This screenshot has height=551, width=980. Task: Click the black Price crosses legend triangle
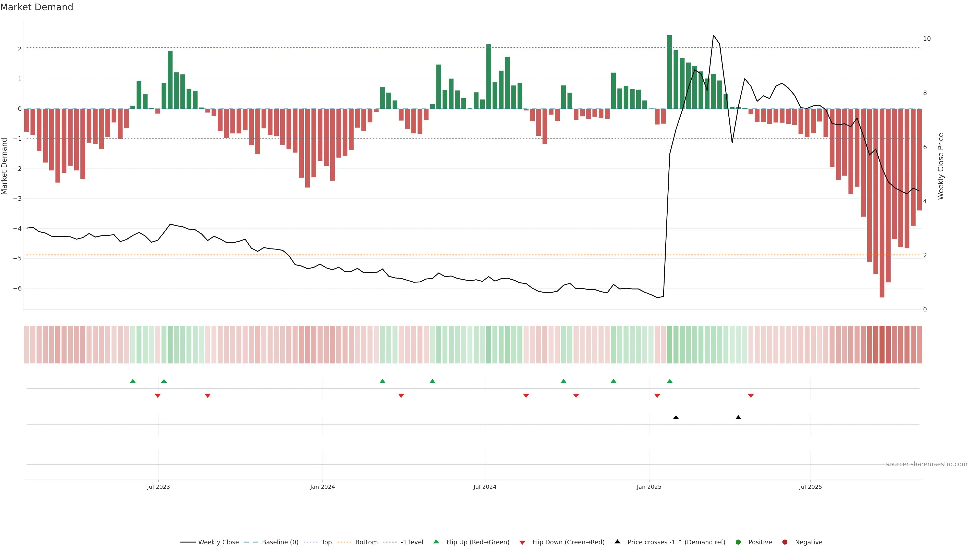pyautogui.click(x=617, y=542)
